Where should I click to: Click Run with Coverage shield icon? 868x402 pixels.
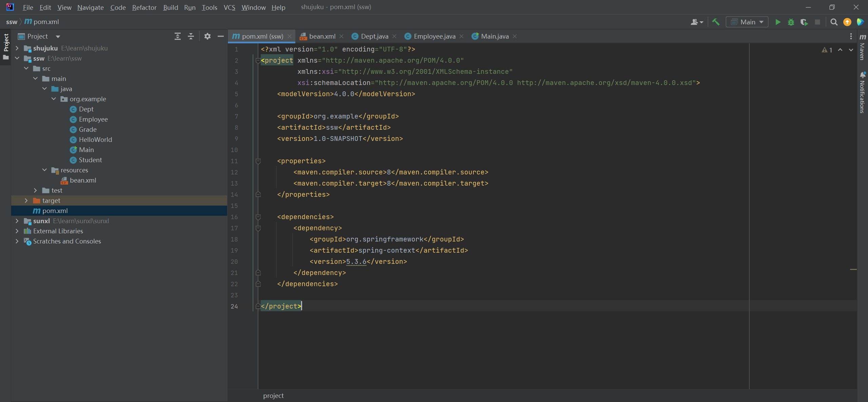[804, 22]
